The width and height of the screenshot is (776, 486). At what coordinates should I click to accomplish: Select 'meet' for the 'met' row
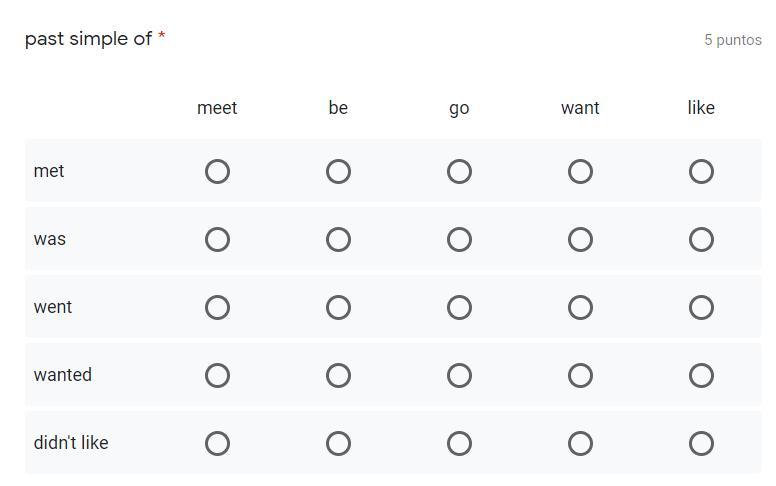click(217, 172)
